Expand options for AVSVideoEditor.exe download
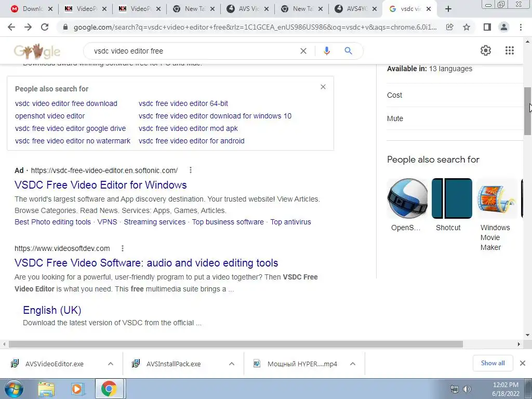This screenshot has width=532, height=399. tap(110, 364)
